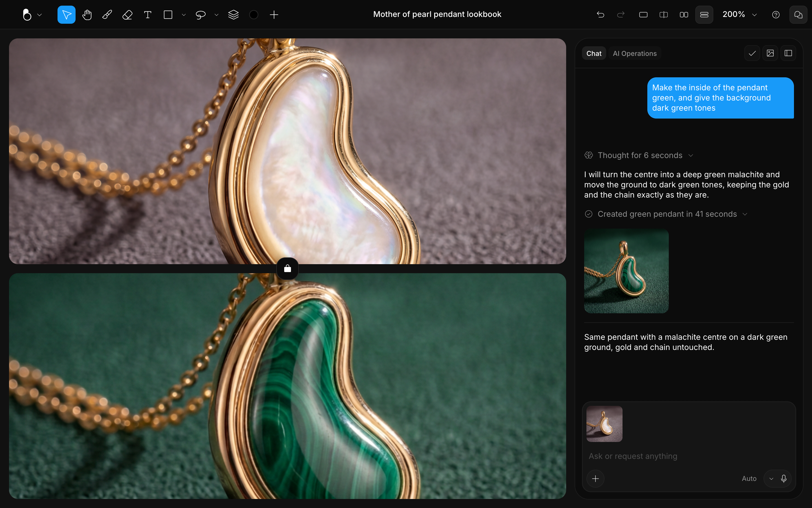
Task: Expand the lasso tool options chevron
Action: 217,14
